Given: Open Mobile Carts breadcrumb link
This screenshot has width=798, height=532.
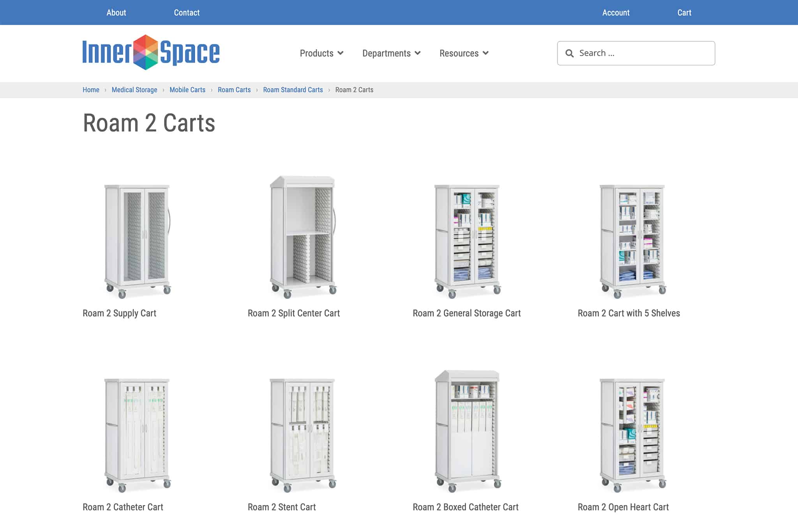Looking at the screenshot, I should pyautogui.click(x=187, y=90).
